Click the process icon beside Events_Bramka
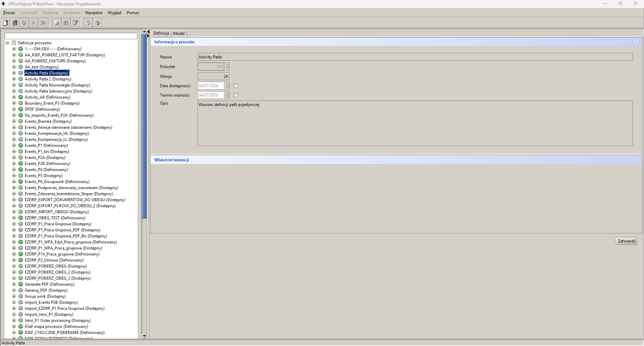Image resolution: width=644 pixels, height=346 pixels. (x=20, y=121)
